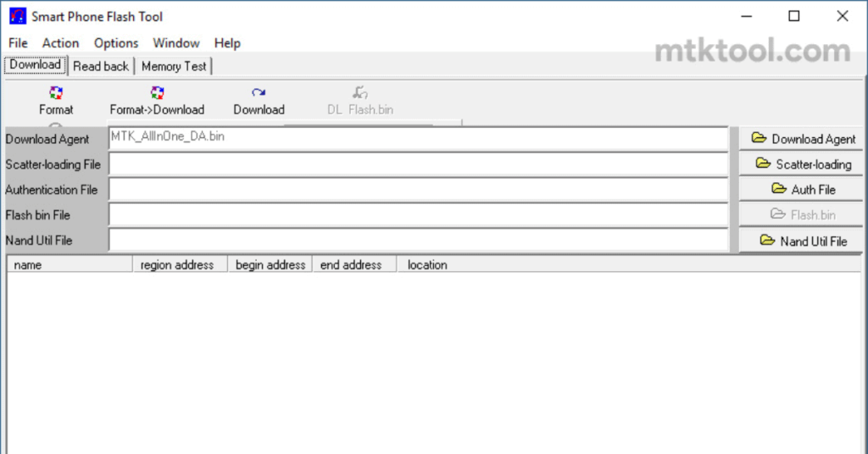Open the Action menu

pyautogui.click(x=60, y=43)
